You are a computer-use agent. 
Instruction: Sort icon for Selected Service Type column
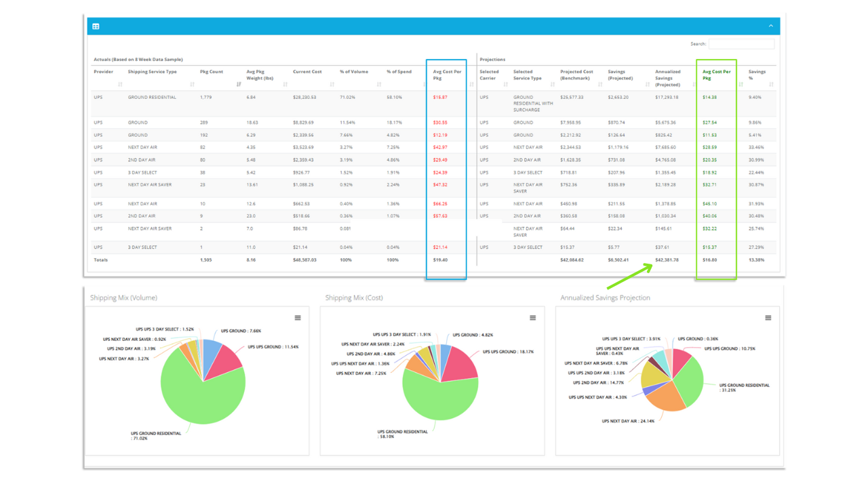tap(553, 85)
